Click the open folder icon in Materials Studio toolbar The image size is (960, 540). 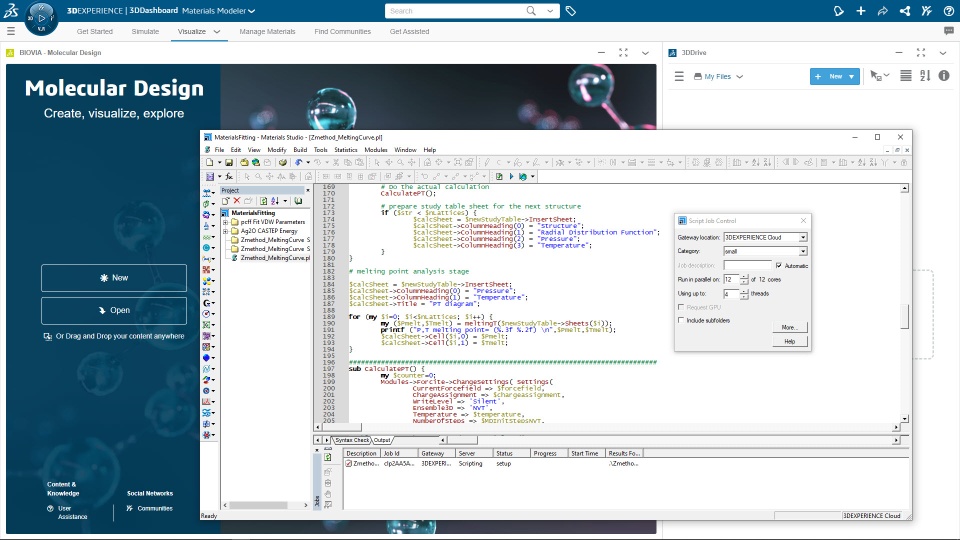tap(244, 163)
